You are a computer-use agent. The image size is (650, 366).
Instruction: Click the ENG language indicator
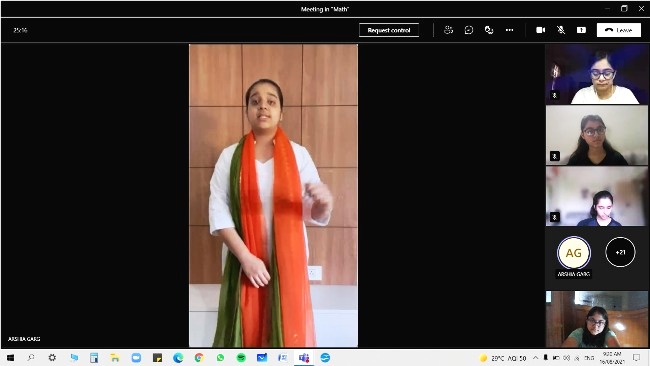[x=589, y=358]
